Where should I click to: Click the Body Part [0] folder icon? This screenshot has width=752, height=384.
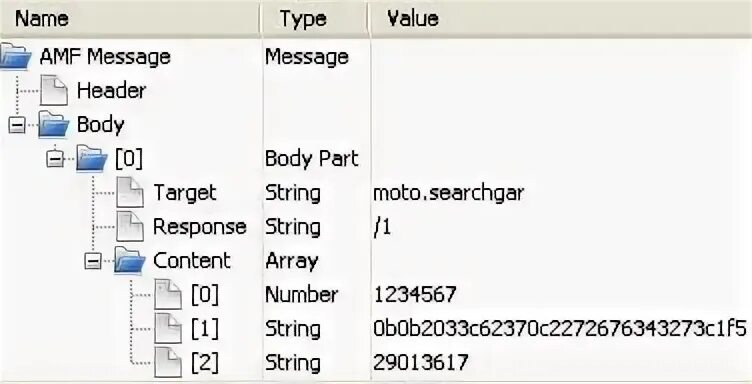[92, 159]
